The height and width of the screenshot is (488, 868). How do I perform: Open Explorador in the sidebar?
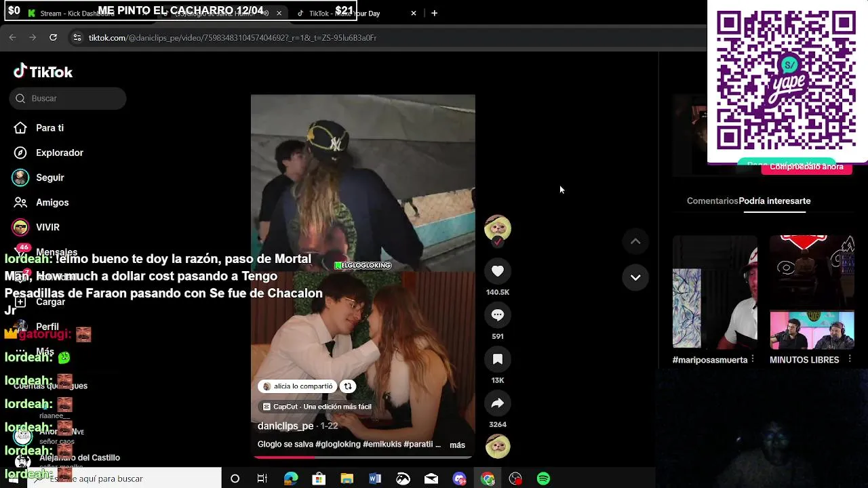[x=60, y=153]
